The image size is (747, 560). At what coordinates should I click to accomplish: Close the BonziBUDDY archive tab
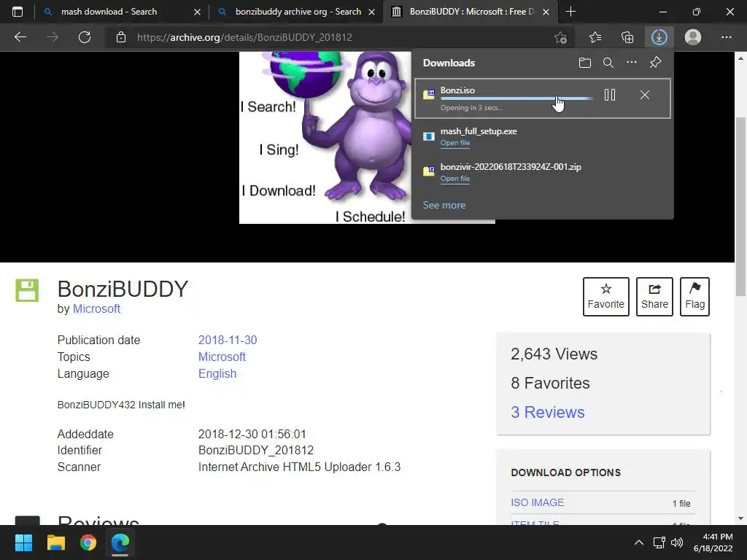tap(546, 12)
